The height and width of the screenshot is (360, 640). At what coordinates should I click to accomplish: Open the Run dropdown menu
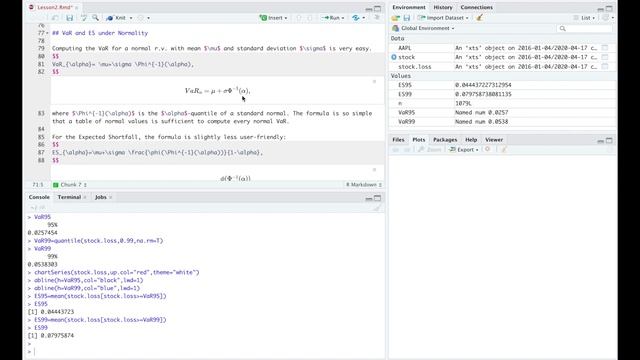click(x=333, y=18)
